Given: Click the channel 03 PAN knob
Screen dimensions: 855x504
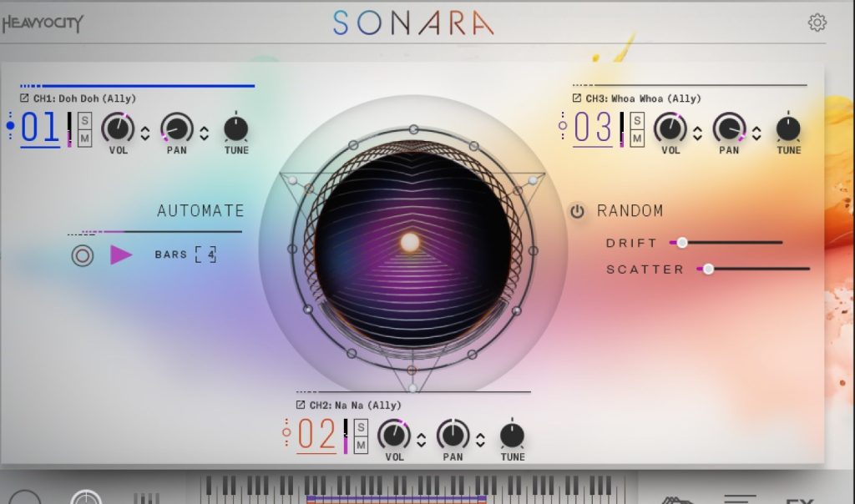Looking at the screenshot, I should (x=729, y=129).
